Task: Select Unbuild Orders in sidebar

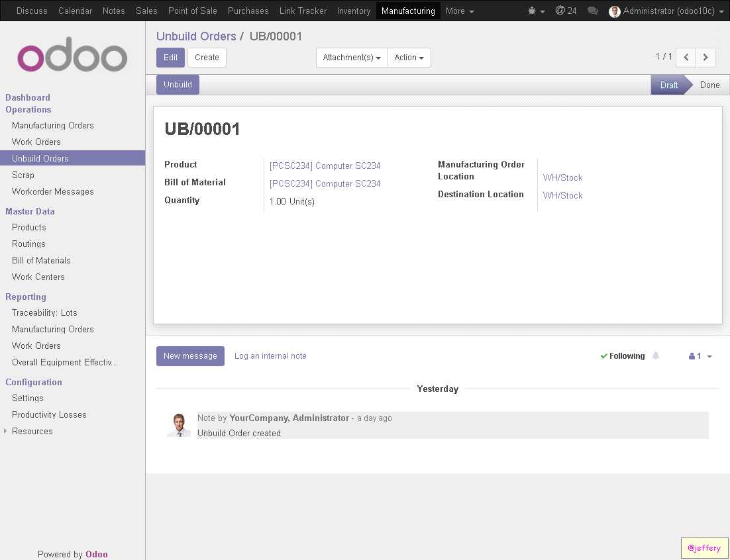Action: 73,158
